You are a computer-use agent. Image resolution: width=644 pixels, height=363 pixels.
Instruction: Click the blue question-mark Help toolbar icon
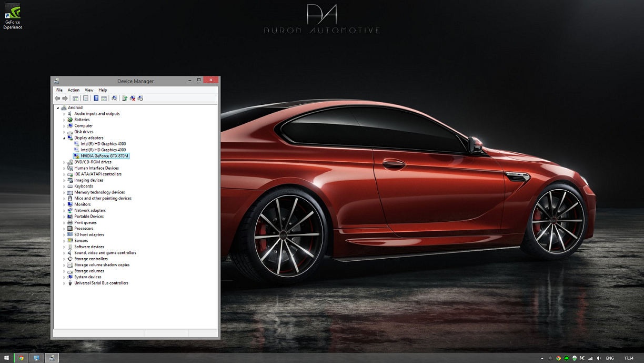pos(96,98)
